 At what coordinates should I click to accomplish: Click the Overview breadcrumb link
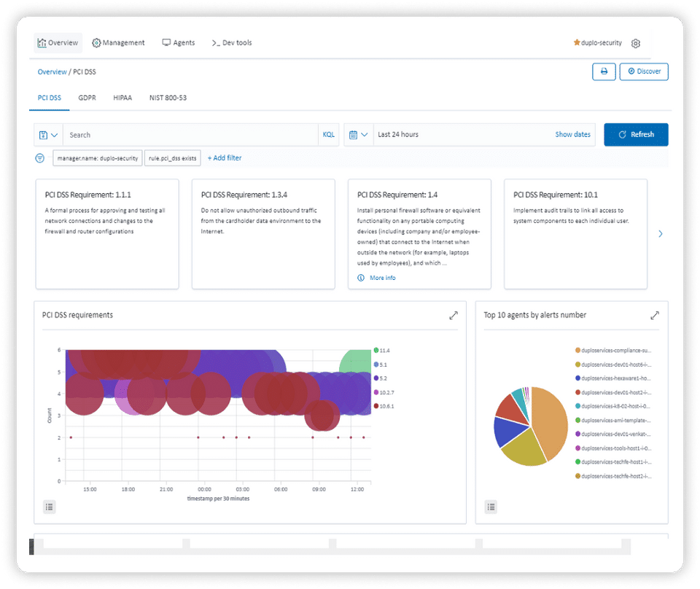coord(52,72)
